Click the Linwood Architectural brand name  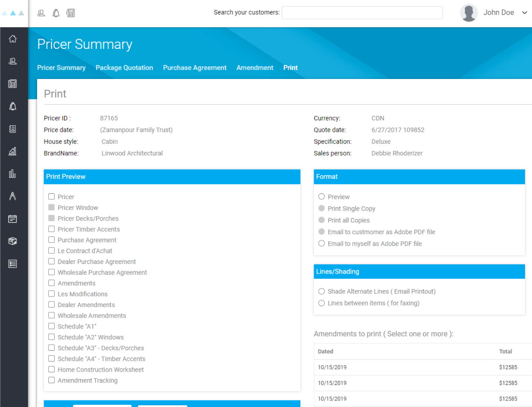coord(132,153)
